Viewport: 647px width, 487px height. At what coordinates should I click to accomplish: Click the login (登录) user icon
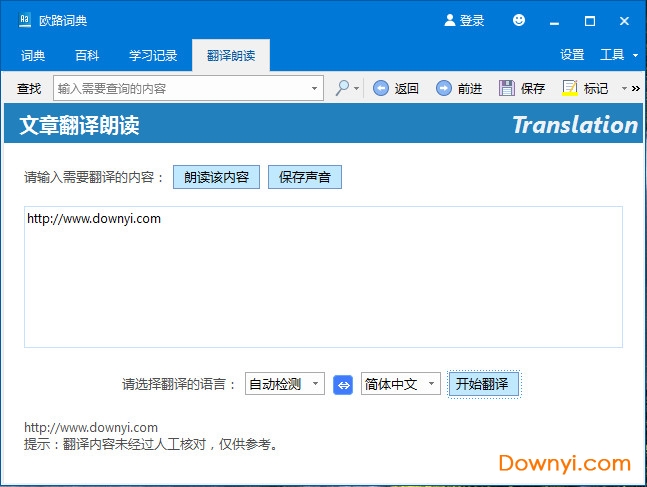pos(450,20)
